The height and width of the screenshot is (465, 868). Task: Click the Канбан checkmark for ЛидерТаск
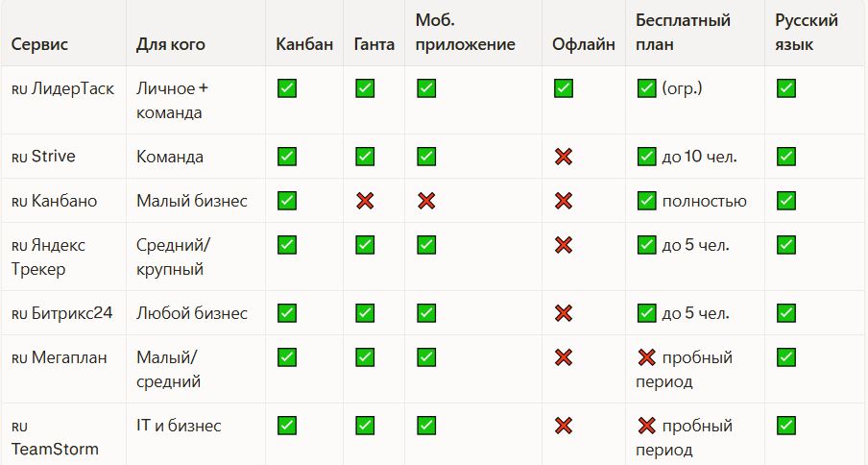tap(286, 89)
